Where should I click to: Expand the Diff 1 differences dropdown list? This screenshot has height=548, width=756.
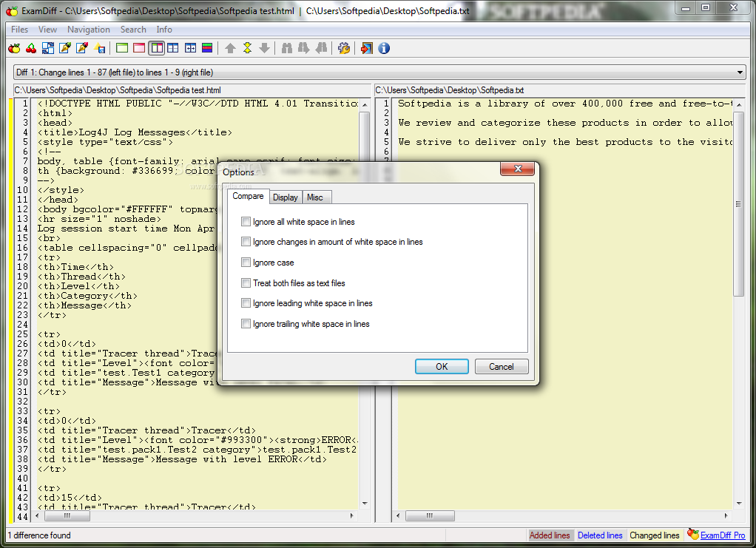pos(740,72)
